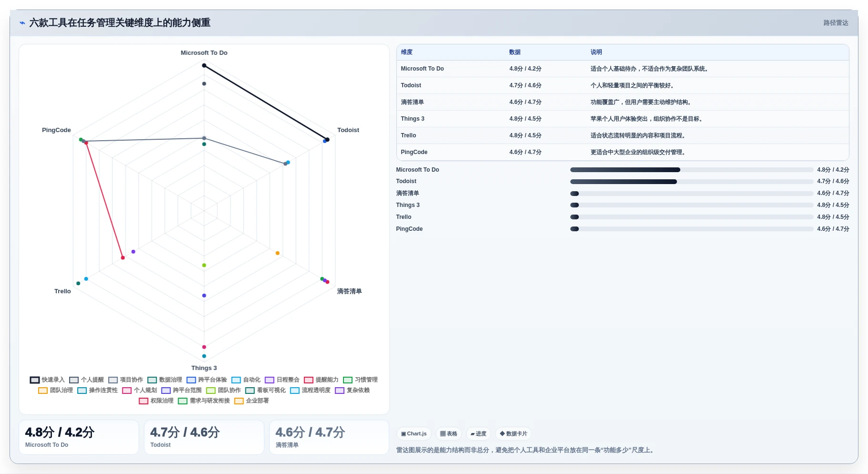Click the 说明 table column header
Screen dimensions: 868x474
596,52
